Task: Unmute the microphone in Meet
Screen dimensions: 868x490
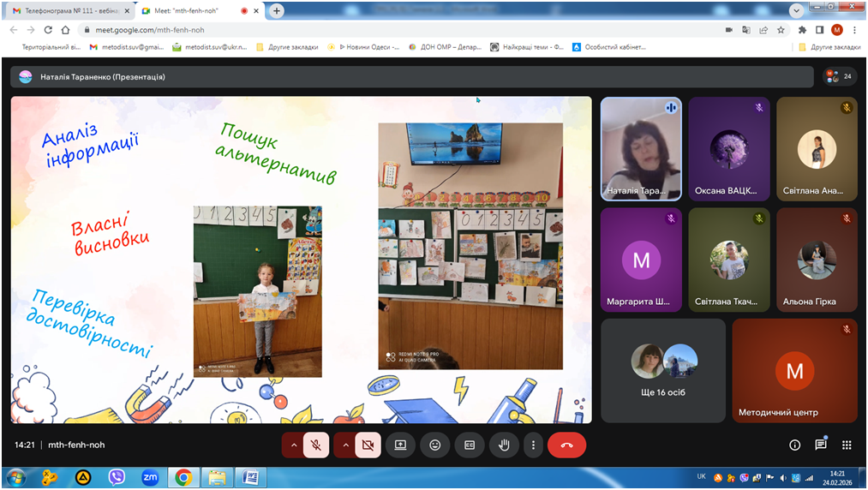Action: click(x=316, y=445)
